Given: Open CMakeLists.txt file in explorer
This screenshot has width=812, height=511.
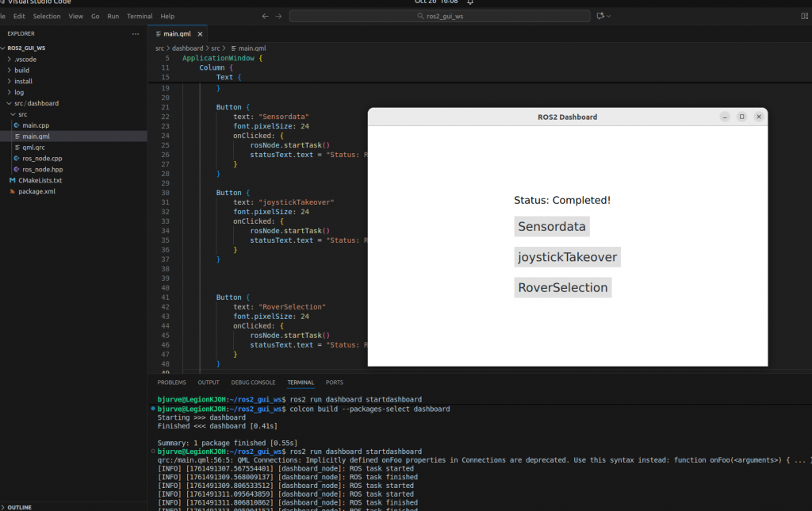Looking at the screenshot, I should click(40, 180).
